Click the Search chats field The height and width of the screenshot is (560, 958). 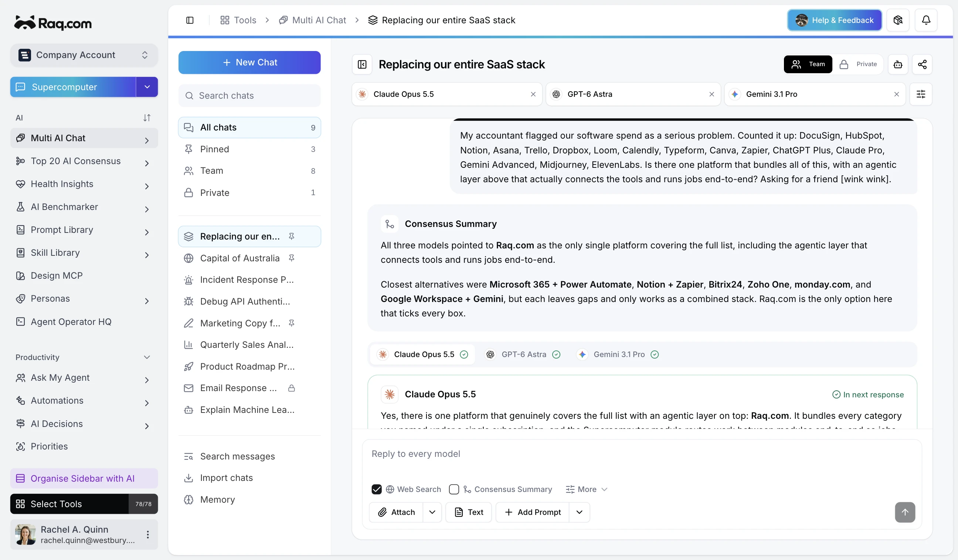(x=249, y=96)
